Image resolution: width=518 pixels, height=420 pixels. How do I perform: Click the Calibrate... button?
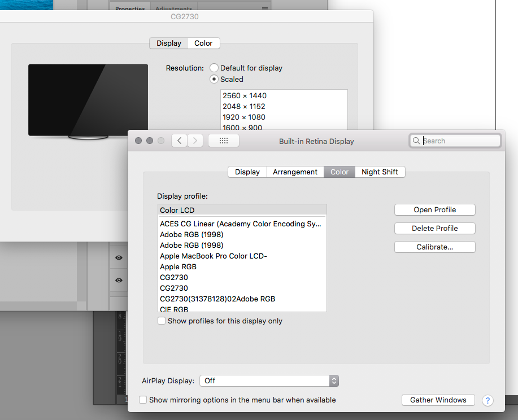[x=435, y=247]
